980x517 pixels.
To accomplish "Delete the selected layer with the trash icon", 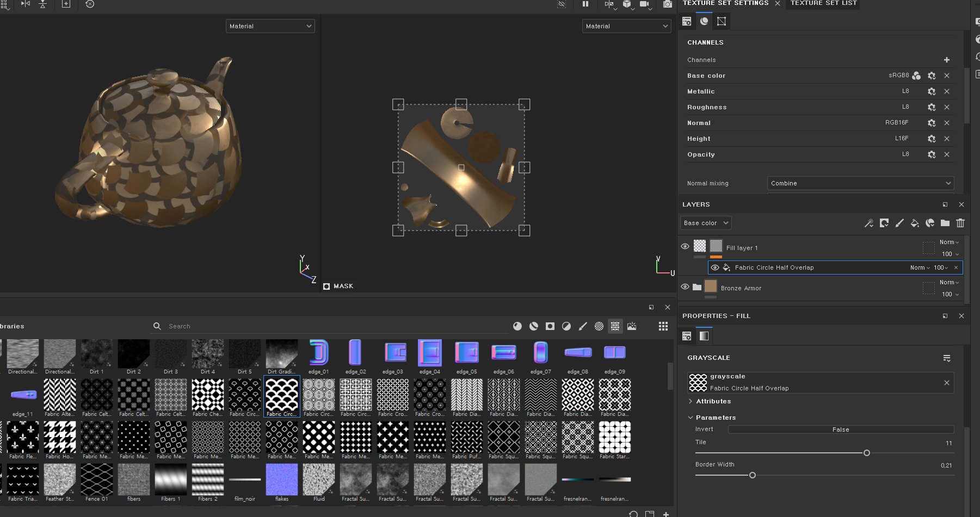I will click(x=960, y=223).
